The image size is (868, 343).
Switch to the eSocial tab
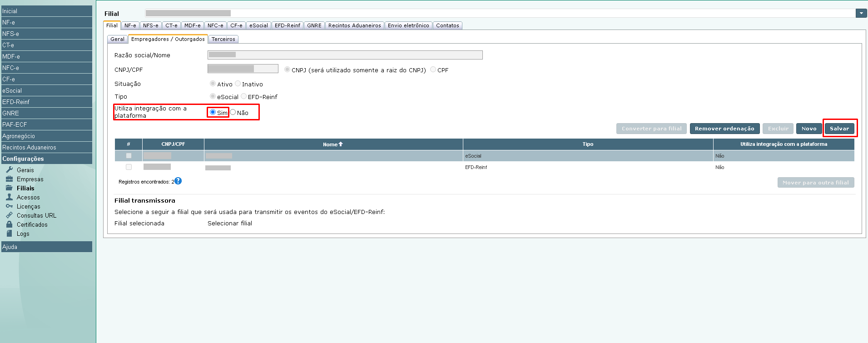coord(259,25)
